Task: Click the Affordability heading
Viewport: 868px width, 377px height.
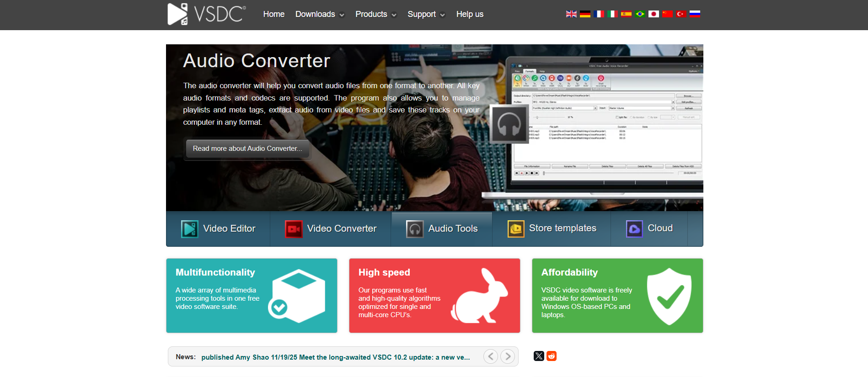Action: [x=569, y=272]
